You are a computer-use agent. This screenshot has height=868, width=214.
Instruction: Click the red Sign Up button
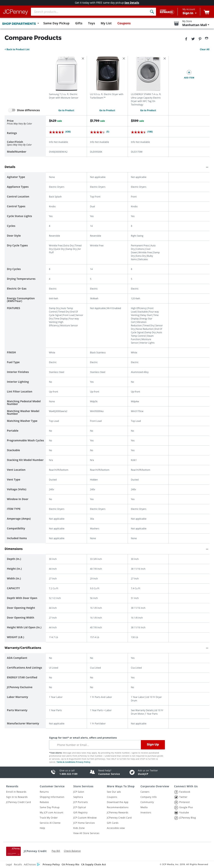point(153,744)
